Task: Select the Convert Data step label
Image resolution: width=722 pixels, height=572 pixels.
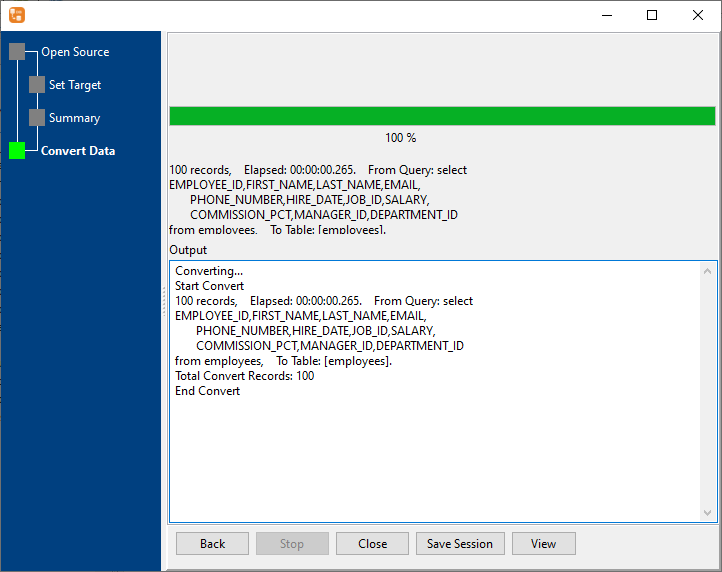Action: (x=78, y=151)
